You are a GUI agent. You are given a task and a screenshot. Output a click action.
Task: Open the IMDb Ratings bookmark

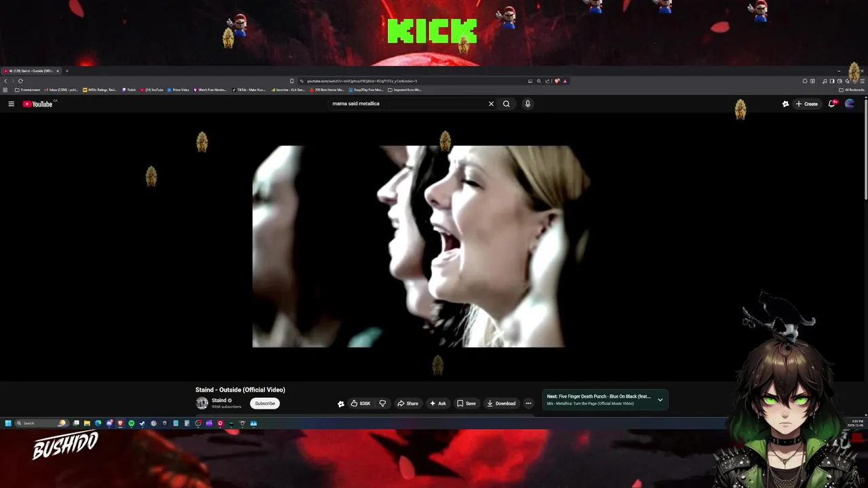[x=100, y=90]
